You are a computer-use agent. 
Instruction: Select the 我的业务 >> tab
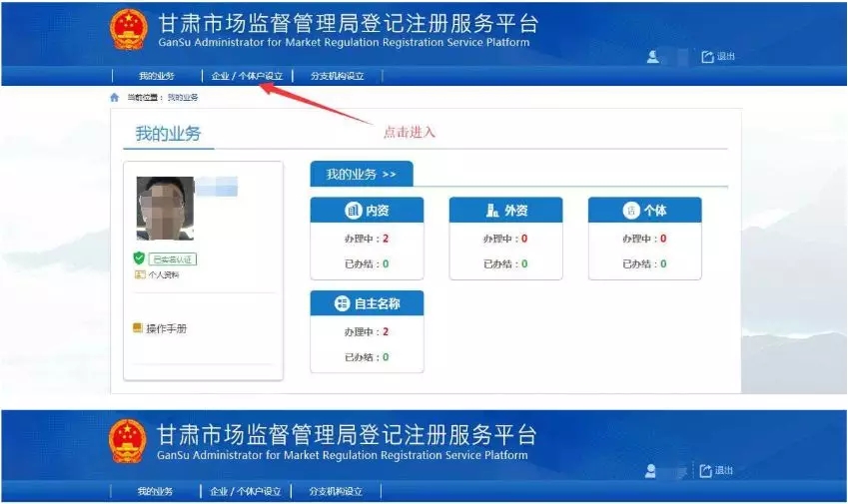(362, 174)
